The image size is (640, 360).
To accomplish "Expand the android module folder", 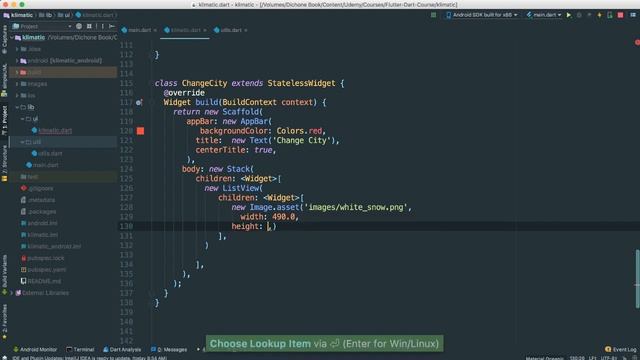I will [x=17, y=60].
